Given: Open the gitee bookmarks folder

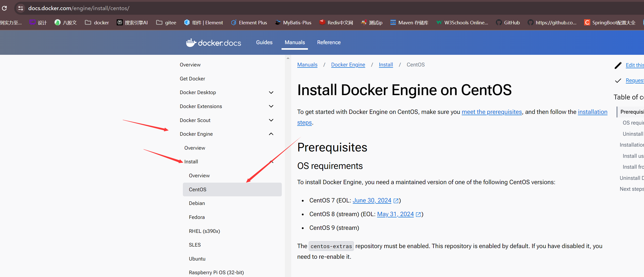Looking at the screenshot, I should click(x=166, y=23).
